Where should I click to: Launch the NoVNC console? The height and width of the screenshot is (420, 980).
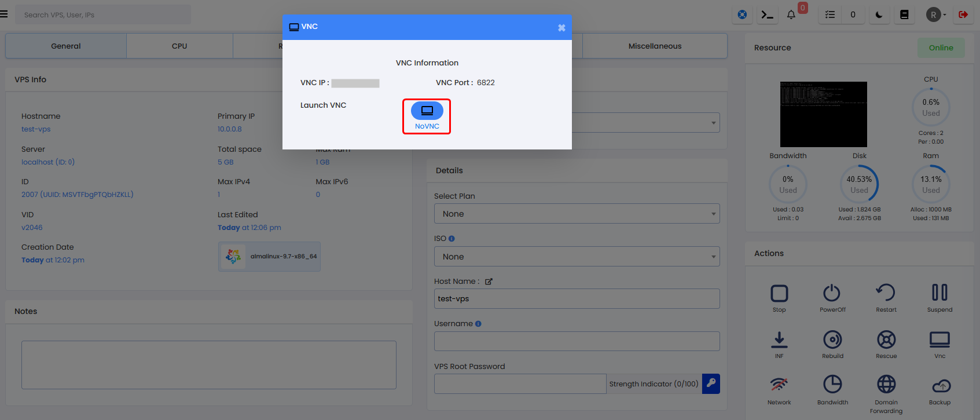(x=427, y=111)
